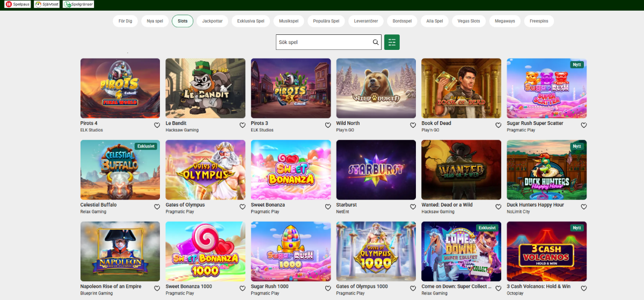Play 3 Cash Volcanos thumbnail
Image resolution: width=644 pixels, height=300 pixels.
point(547,251)
